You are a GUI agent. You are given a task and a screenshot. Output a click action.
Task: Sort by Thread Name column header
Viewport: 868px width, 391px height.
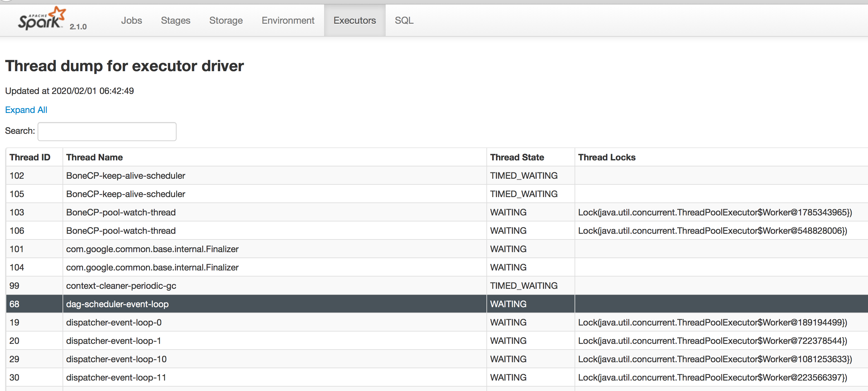(94, 157)
